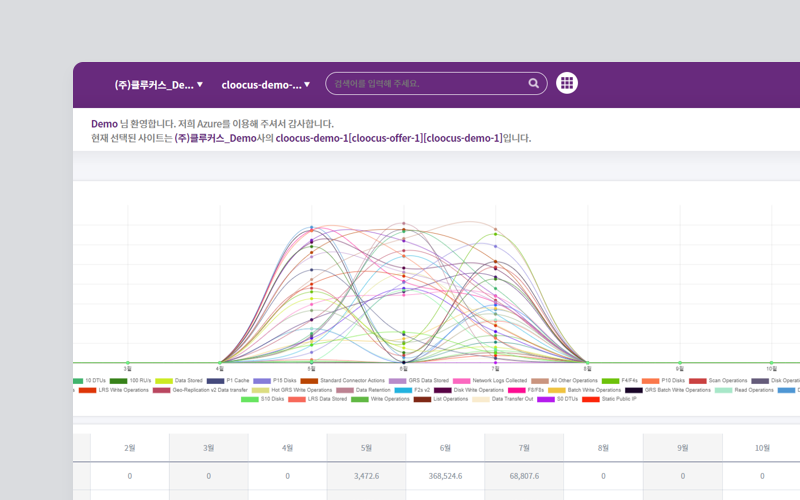
Task: Toggle the 10 DTUs legend series
Action: point(96,381)
